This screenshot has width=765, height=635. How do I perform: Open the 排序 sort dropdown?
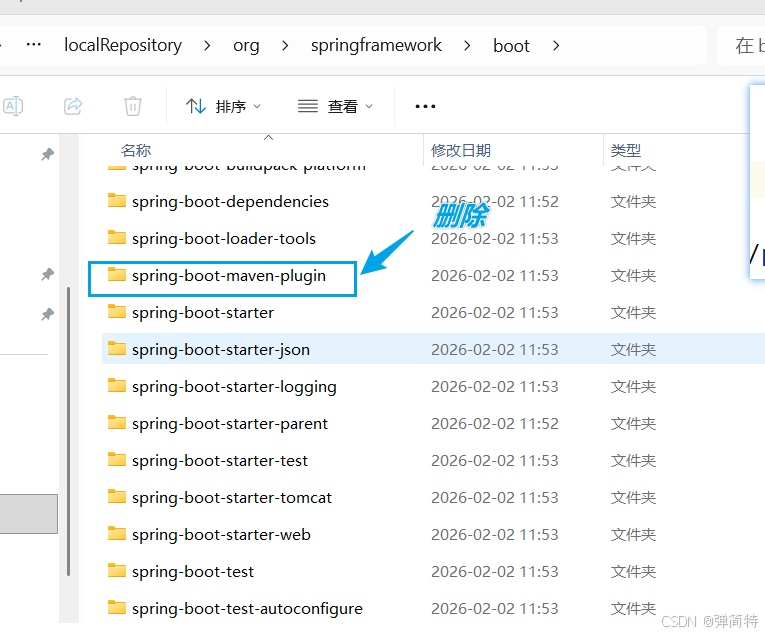point(223,106)
